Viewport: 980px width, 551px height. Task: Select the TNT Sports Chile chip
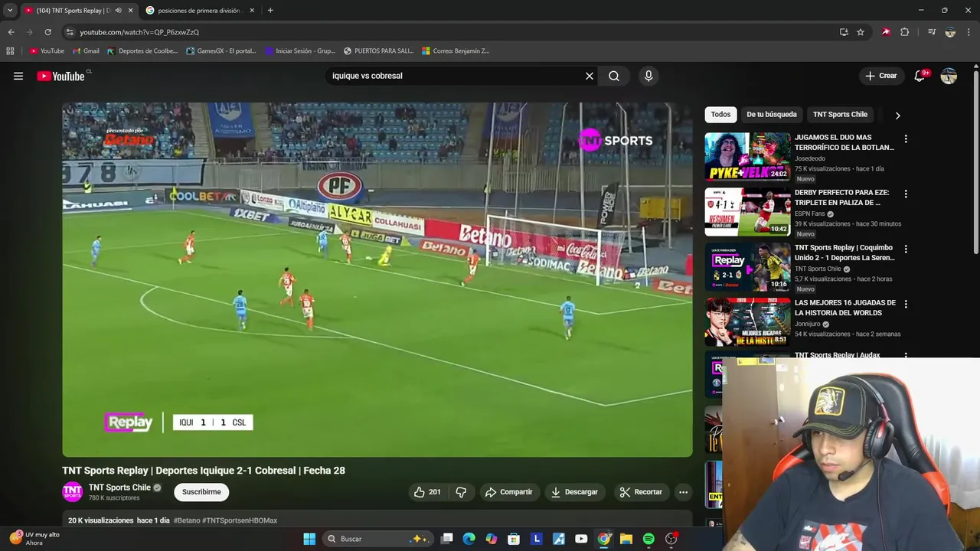[x=840, y=114]
